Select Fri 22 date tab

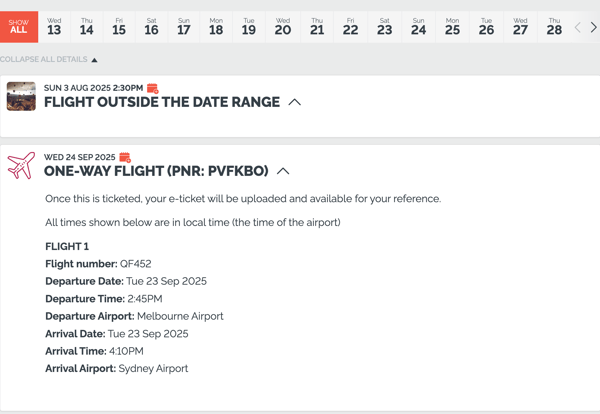[351, 27]
